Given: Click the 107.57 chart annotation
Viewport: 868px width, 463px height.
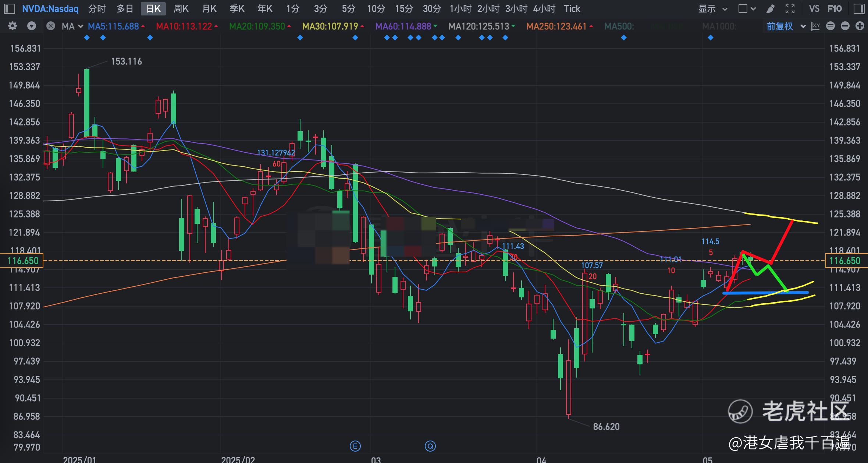Looking at the screenshot, I should (x=592, y=265).
